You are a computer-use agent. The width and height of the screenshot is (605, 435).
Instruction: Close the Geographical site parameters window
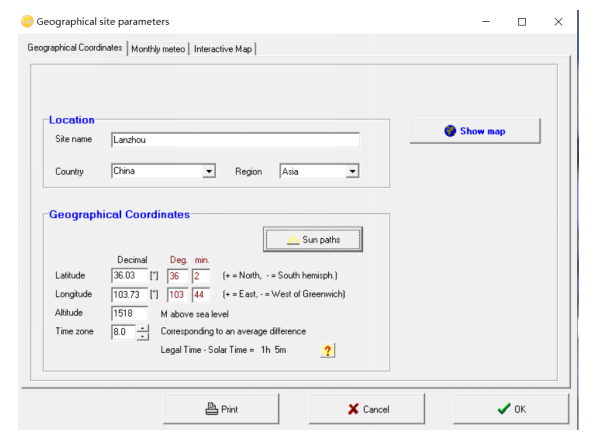(558, 22)
